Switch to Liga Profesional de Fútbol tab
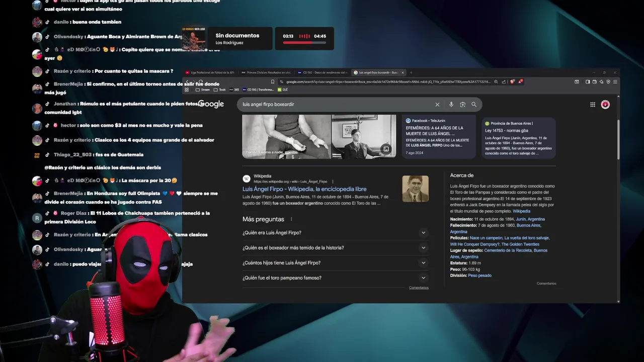 [x=211, y=72]
